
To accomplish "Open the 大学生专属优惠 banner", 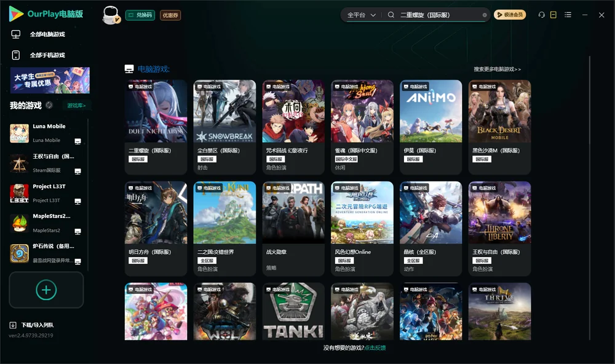I will click(x=50, y=80).
